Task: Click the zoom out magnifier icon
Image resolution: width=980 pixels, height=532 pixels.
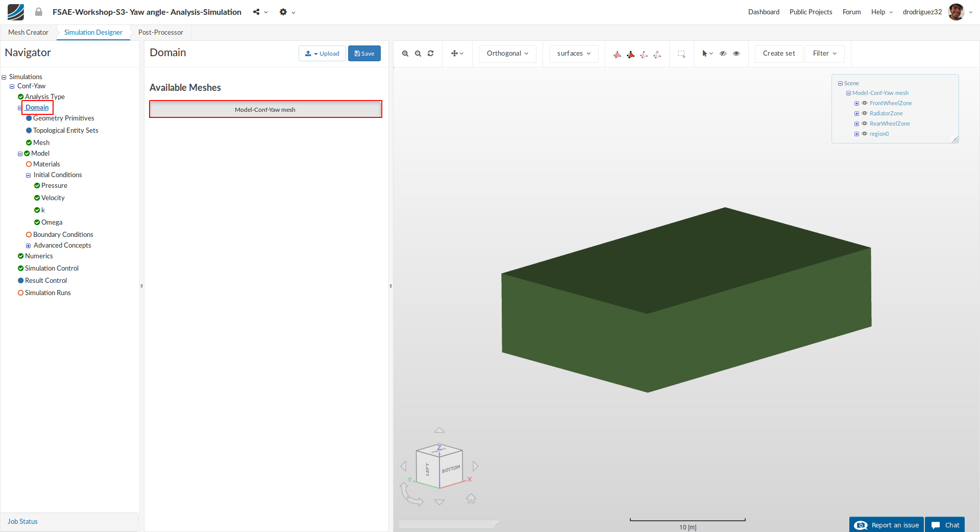Action: 418,54
